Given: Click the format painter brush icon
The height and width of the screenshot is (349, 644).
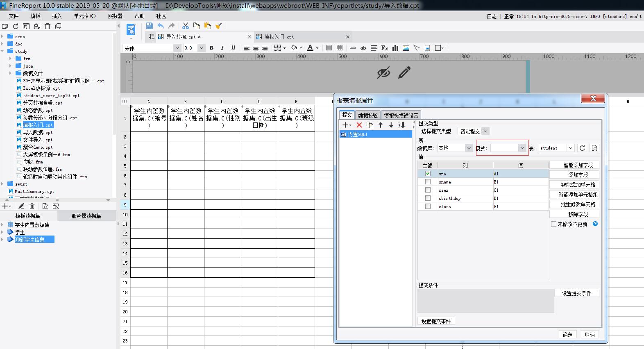Looking at the screenshot, I should (x=219, y=26).
